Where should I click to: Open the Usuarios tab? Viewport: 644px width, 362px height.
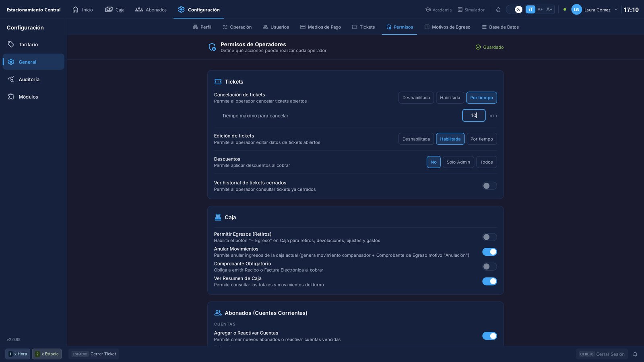click(x=276, y=27)
